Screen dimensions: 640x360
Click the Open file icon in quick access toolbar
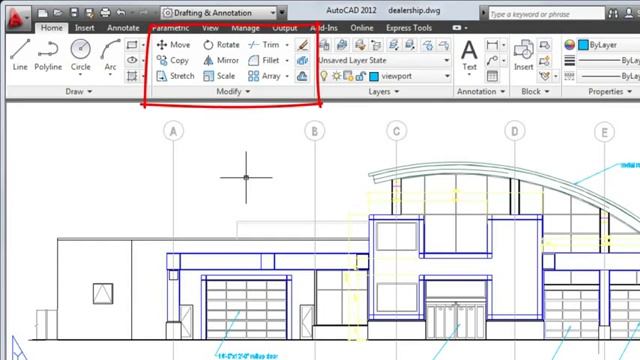pos(58,13)
